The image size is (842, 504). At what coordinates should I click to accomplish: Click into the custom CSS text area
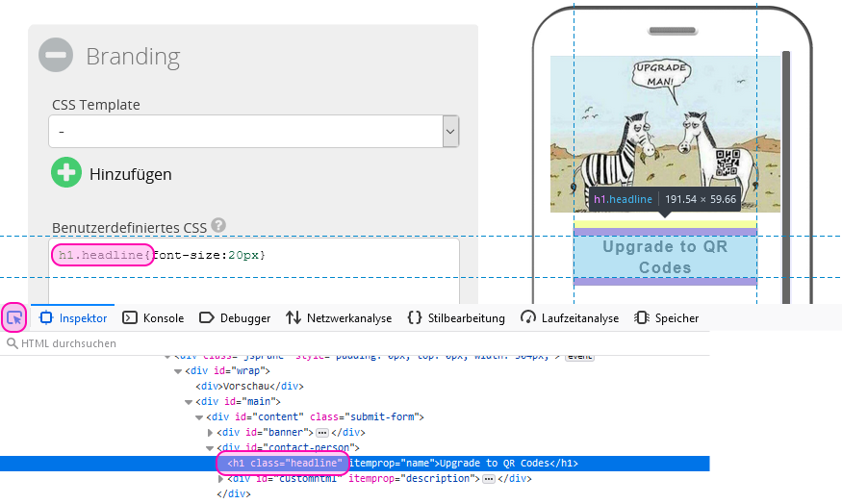pyautogui.click(x=254, y=271)
